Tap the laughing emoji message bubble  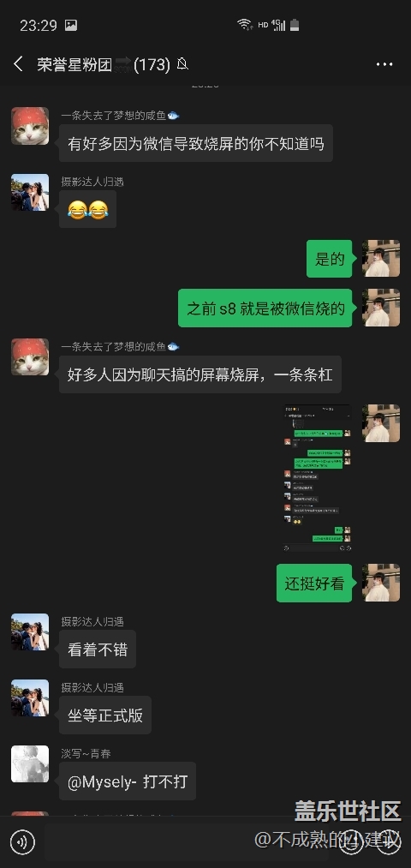[87, 209]
